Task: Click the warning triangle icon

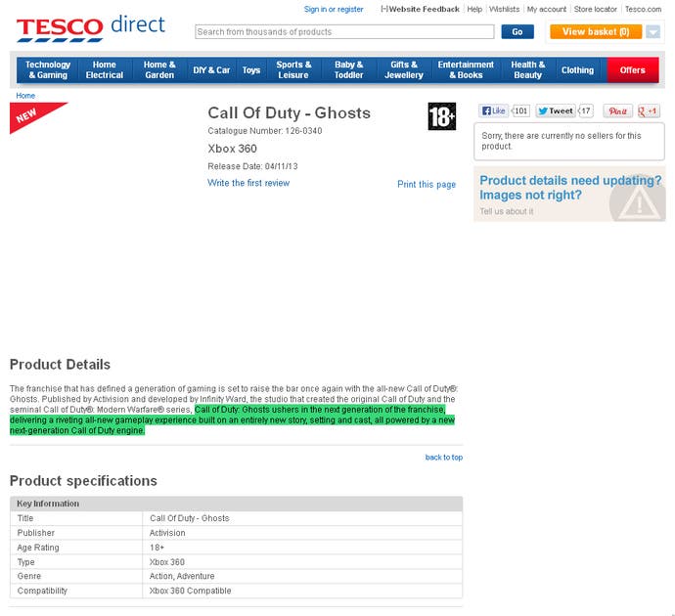Action: point(637,200)
